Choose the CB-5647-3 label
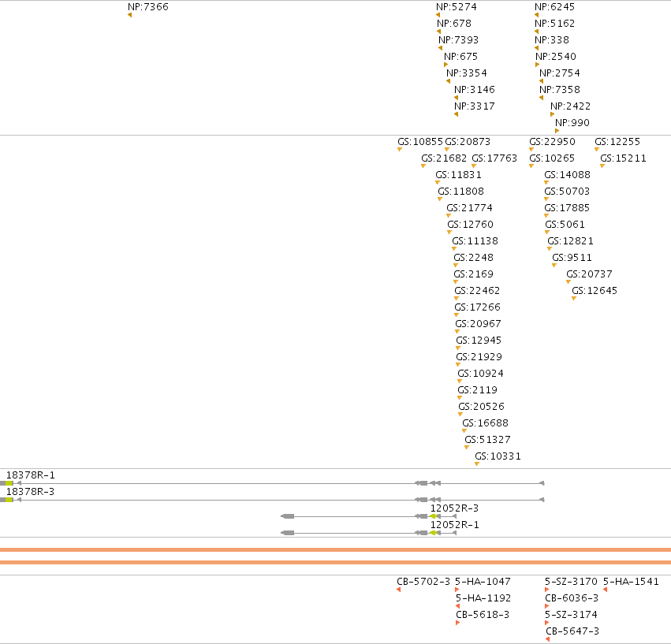The image size is (671, 644). point(572,631)
